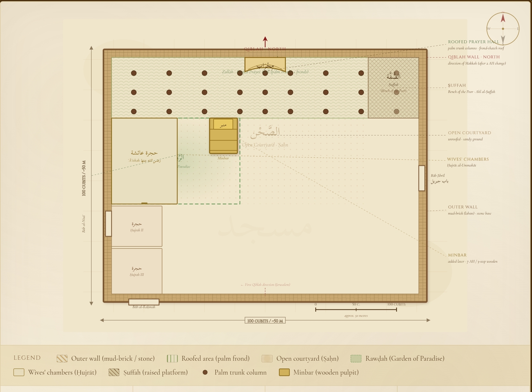
Task: Select the Bāb al-Nisā' door on west wall
Action: coord(108,224)
